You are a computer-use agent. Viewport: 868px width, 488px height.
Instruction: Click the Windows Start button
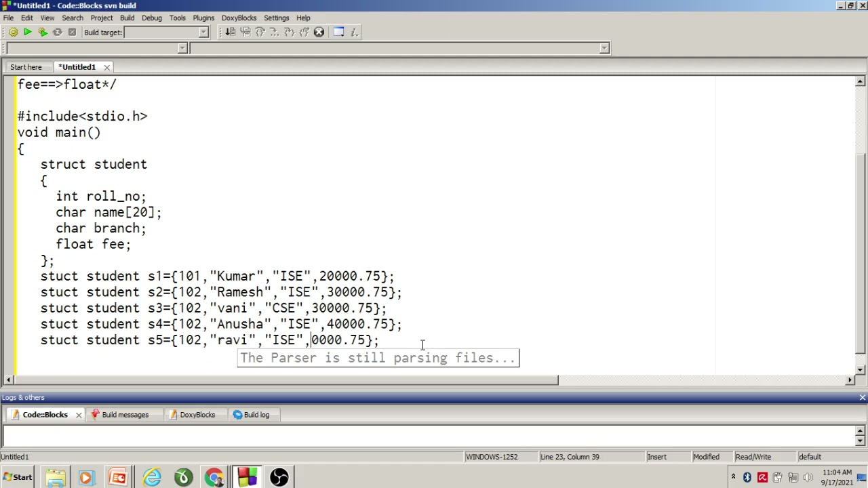[x=18, y=478]
